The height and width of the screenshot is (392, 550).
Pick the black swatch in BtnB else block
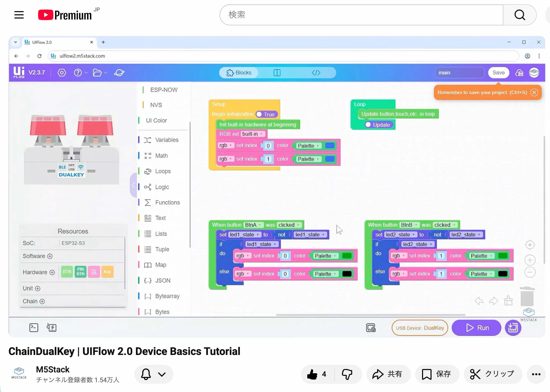coord(503,274)
